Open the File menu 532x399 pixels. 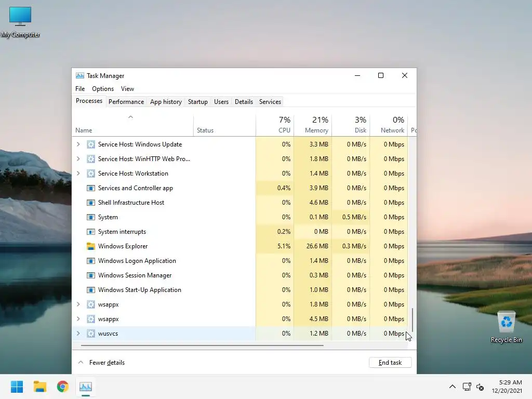[x=80, y=88]
